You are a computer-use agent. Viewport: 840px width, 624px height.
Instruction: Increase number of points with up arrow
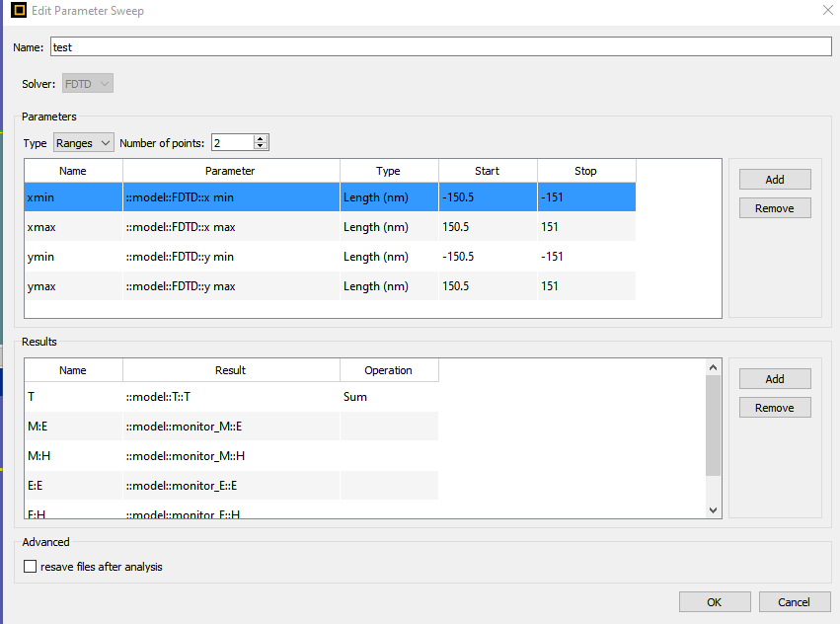pos(261,139)
